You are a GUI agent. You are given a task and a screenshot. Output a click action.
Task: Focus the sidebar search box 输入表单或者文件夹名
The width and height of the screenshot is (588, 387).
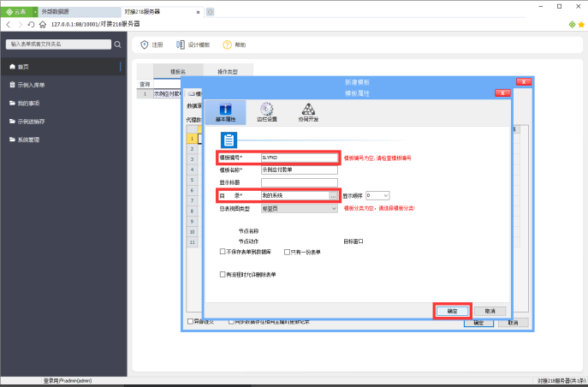[58, 45]
